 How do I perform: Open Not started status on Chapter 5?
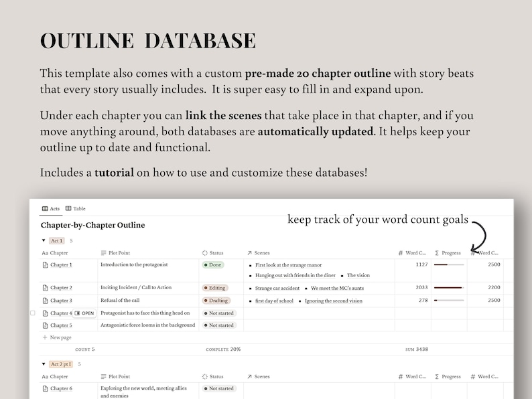[219, 325]
